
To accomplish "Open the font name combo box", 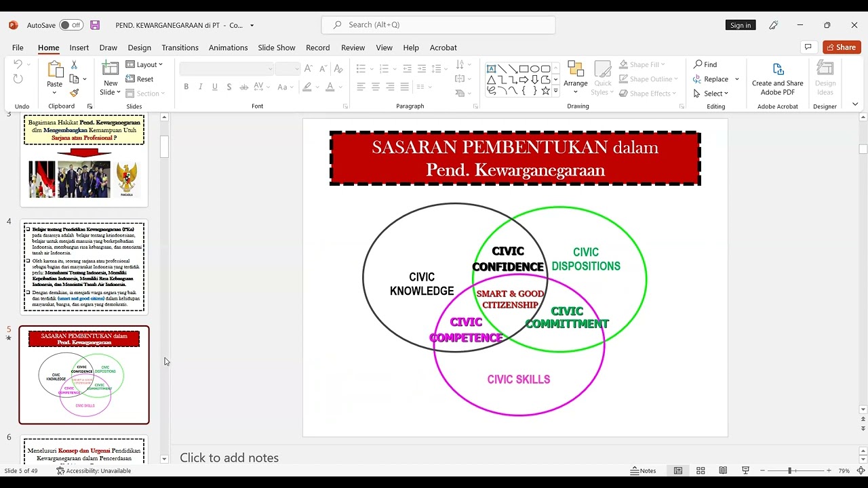I will (x=226, y=68).
